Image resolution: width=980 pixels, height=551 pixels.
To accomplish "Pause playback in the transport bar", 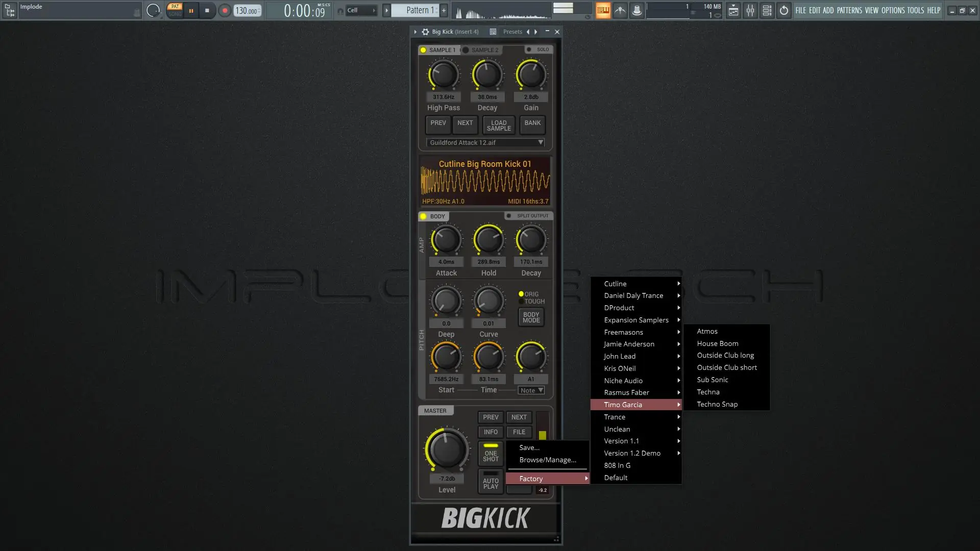I will (191, 10).
